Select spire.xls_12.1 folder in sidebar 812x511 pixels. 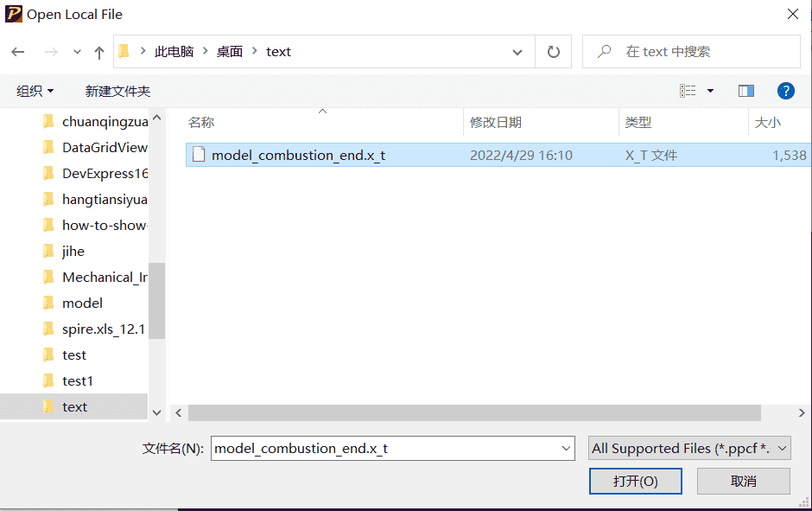pyautogui.click(x=96, y=329)
